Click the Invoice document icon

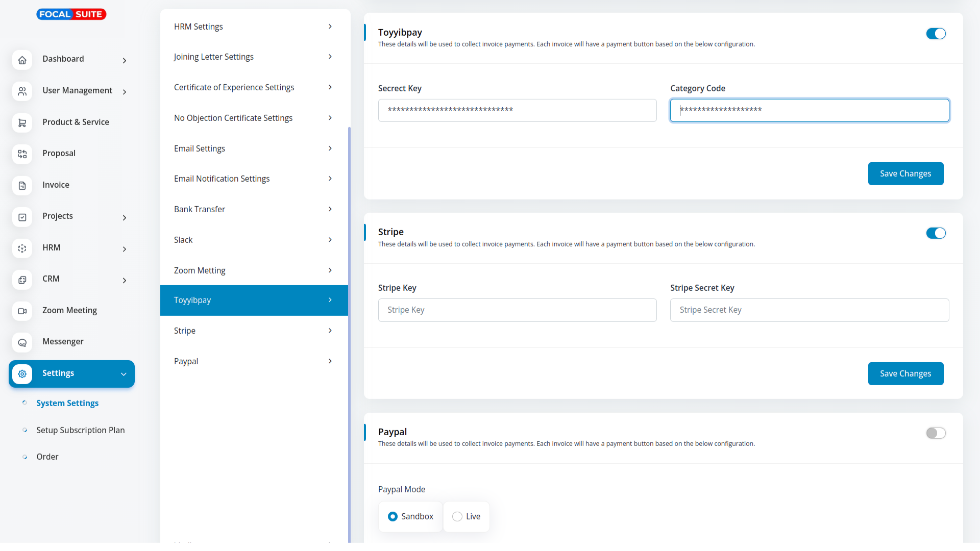(22, 186)
